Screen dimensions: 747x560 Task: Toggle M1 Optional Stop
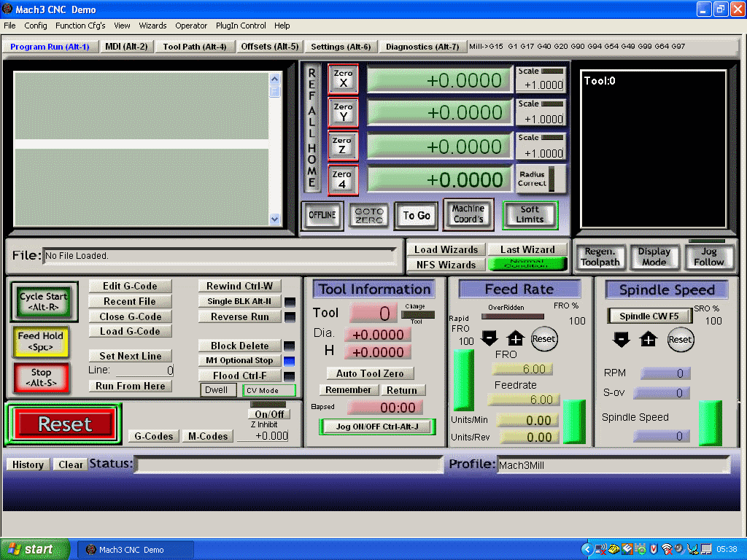(239, 360)
